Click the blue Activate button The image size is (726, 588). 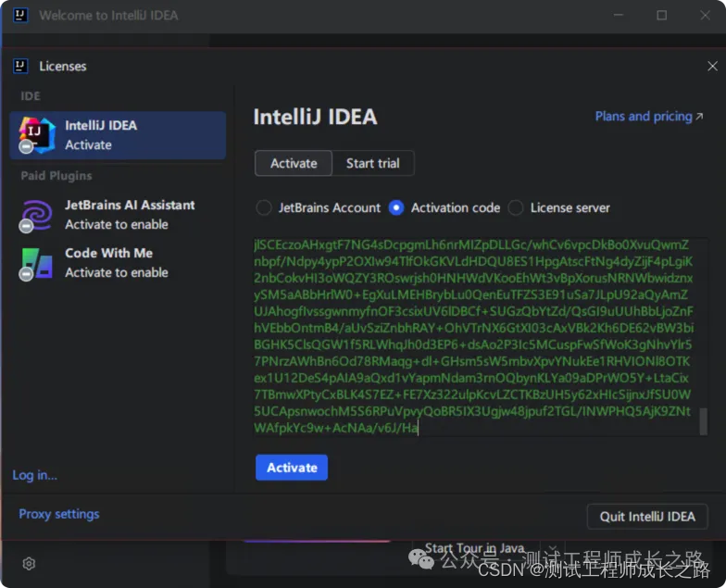coord(292,468)
